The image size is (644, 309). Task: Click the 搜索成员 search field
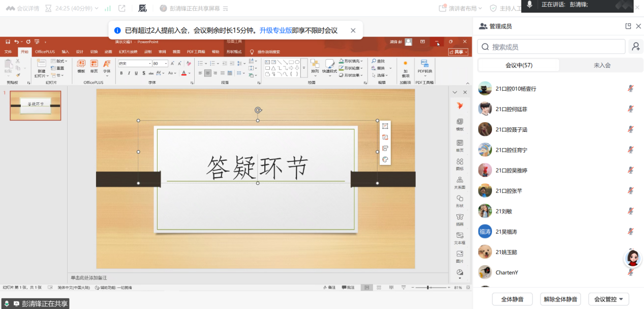[551, 47]
